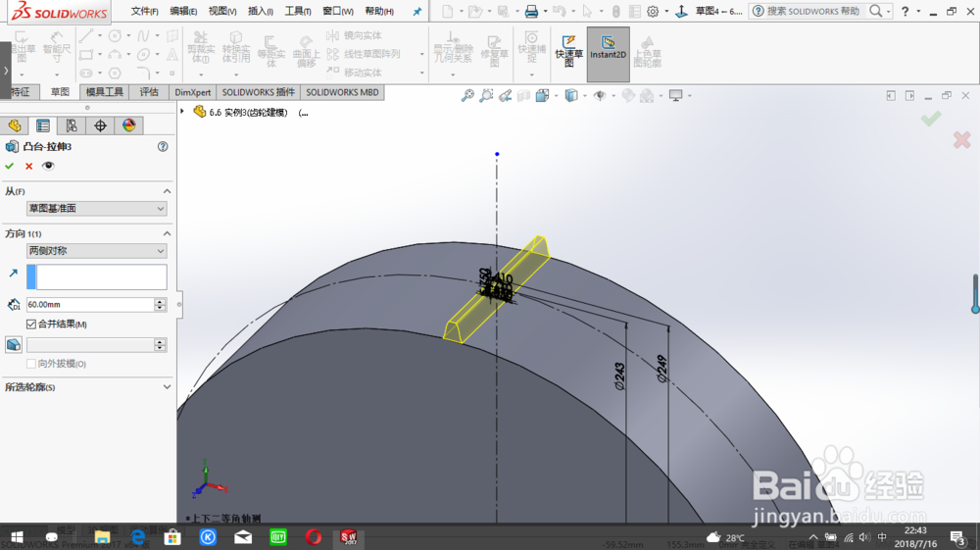Screen dimensions: 980x550
Task: Open the 窗口(W) menu
Action: [x=337, y=11]
